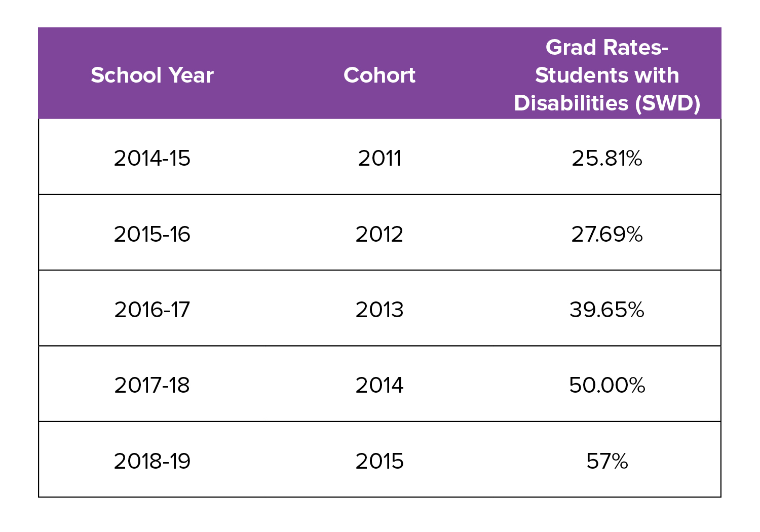Click the "Grad Rates-" header text line
Viewport: 760px width, 532px height.
coord(607,48)
